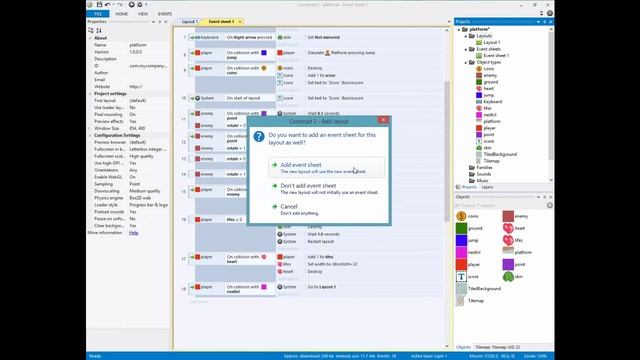Collapse the Layouts folder in Projects
The image size is (640, 360).
click(x=466, y=36)
